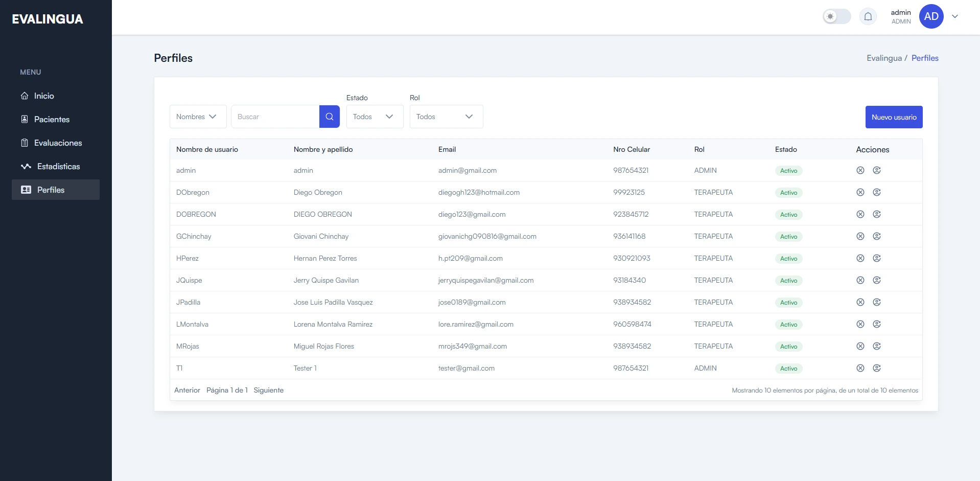This screenshot has width=980, height=481.
Task: Open notifications with the bell icon
Action: pyautogui.click(x=868, y=17)
